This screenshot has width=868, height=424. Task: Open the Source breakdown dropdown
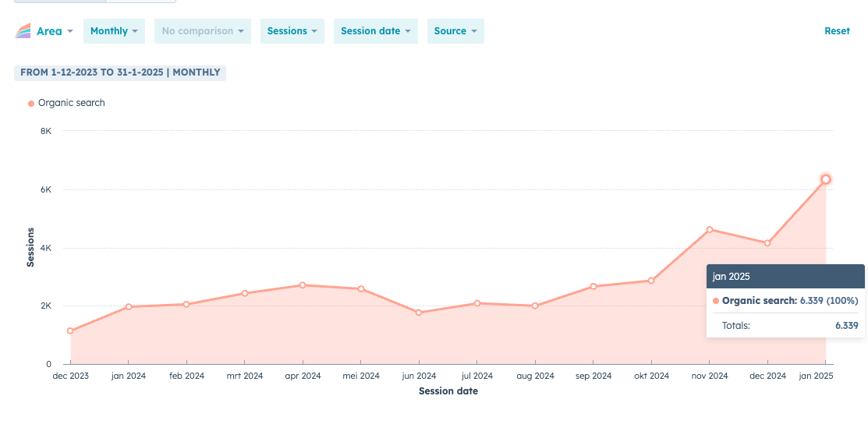pyautogui.click(x=455, y=31)
